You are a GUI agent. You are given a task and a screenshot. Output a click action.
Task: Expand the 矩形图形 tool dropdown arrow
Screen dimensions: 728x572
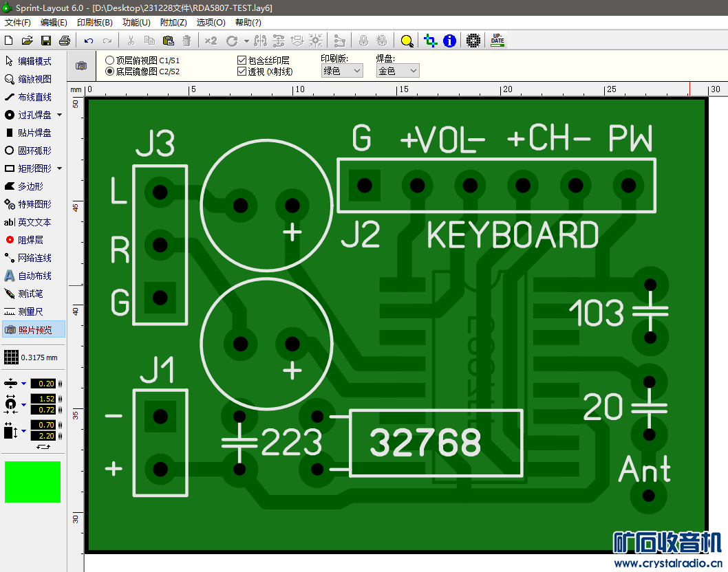tap(60, 168)
